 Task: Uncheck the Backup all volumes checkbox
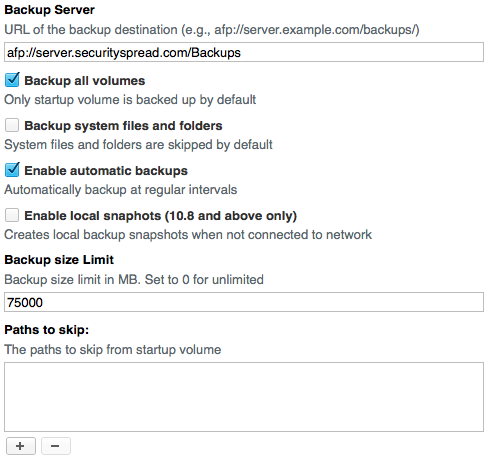12,80
